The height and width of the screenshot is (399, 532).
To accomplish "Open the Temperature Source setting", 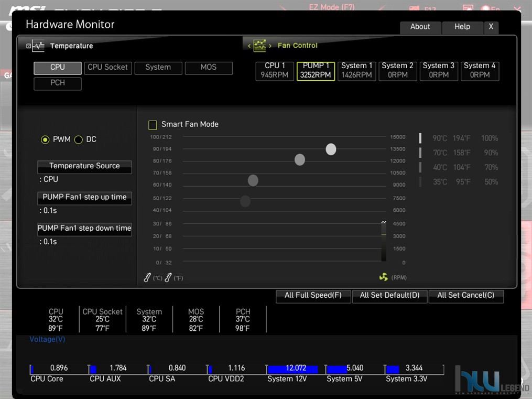I will pyautogui.click(x=84, y=167).
